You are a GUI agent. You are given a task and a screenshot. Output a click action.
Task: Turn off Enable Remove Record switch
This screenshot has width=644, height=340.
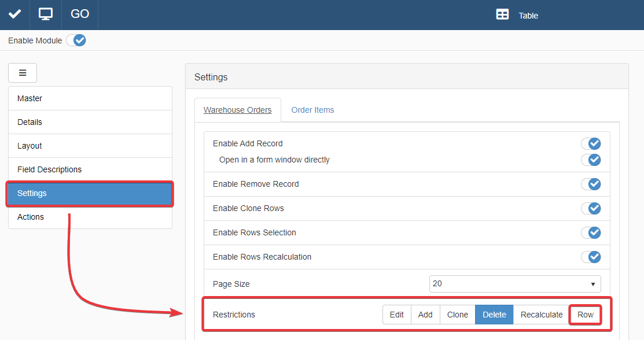tap(591, 184)
